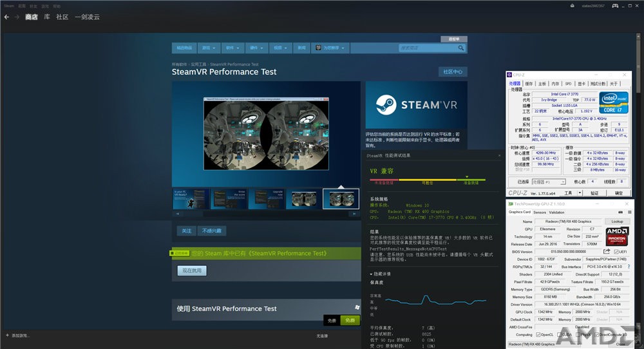Toggle the DirectCompute checkbox
The height and width of the screenshot is (349, 644).
click(596, 335)
